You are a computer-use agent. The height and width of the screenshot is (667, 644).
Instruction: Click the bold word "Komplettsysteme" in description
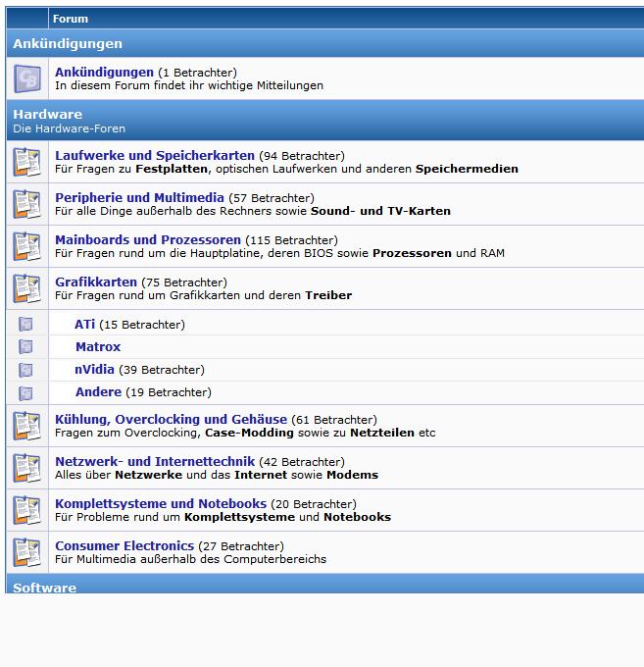pyautogui.click(x=239, y=517)
